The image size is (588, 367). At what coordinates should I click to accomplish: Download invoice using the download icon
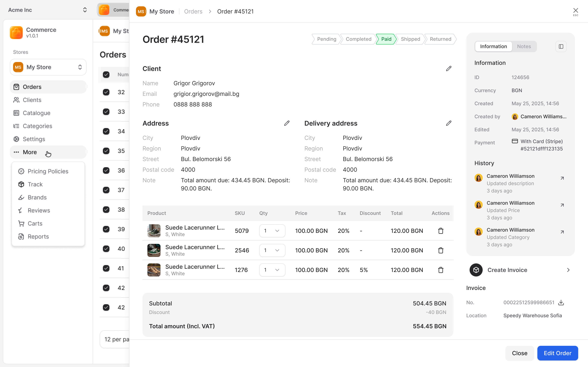[561, 302]
